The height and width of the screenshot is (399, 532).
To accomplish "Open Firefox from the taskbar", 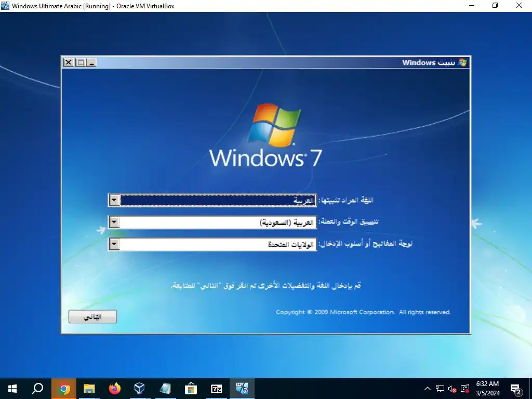I will tap(115, 389).
